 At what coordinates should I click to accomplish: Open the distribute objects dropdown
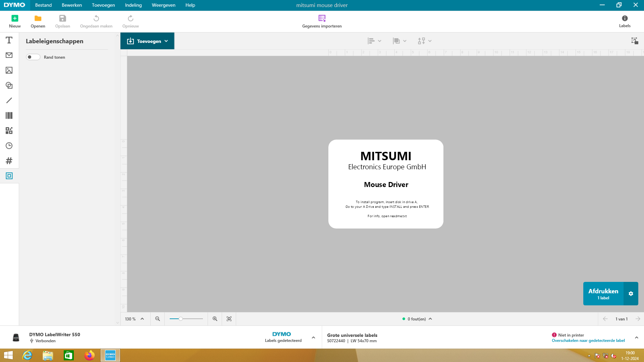425,41
